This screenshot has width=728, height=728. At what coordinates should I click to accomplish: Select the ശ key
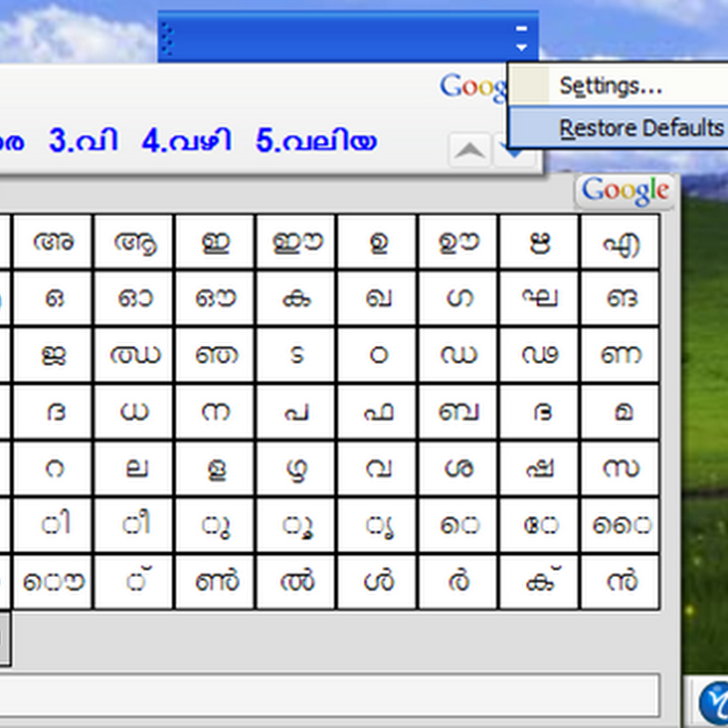458,469
